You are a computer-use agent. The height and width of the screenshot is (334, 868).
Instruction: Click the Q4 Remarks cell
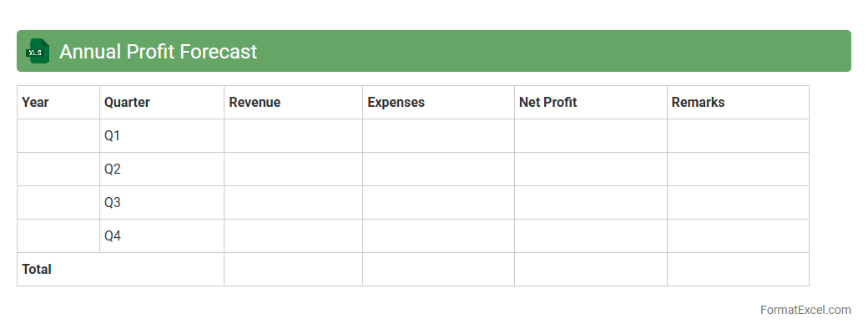738,236
